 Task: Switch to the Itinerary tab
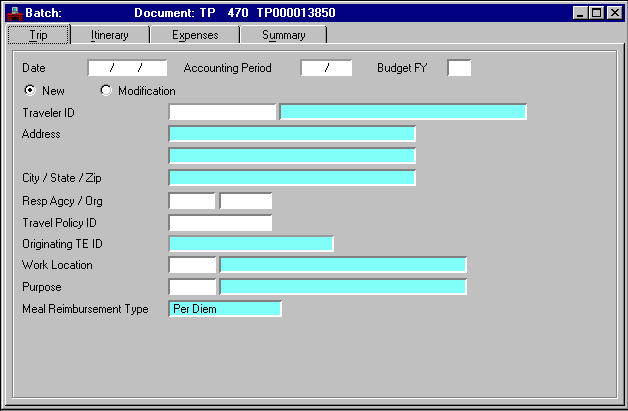108,35
